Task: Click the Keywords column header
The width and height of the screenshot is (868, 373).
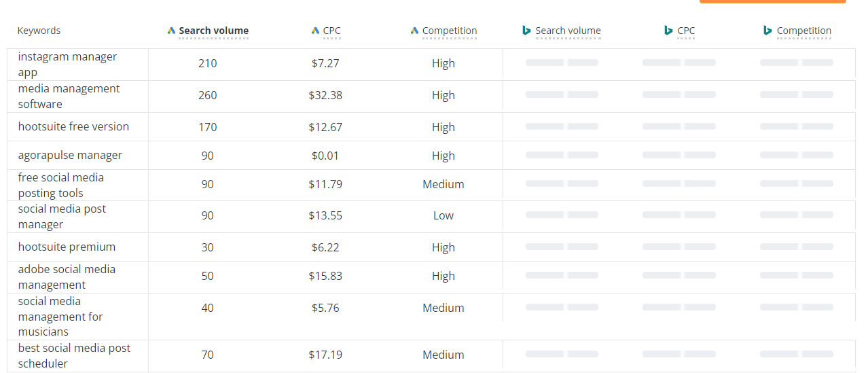Action: [x=39, y=31]
